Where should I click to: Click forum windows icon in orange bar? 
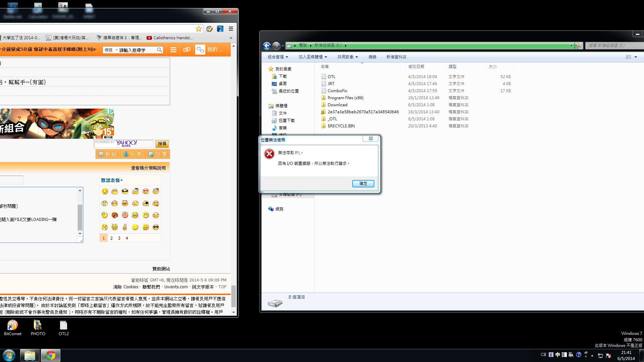(x=187, y=50)
